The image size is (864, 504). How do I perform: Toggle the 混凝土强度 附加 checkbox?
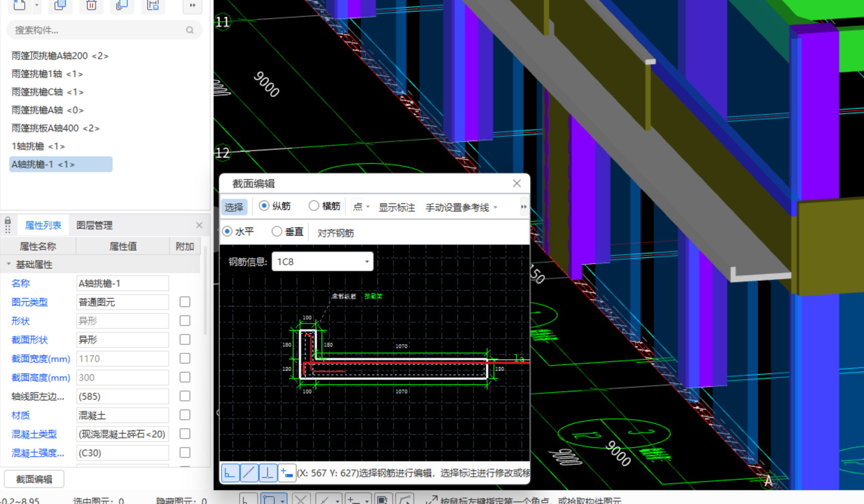[185, 452]
